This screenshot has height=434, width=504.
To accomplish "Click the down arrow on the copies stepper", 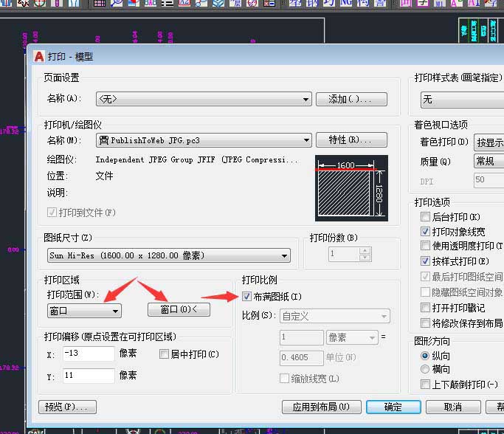I will (x=365, y=258).
